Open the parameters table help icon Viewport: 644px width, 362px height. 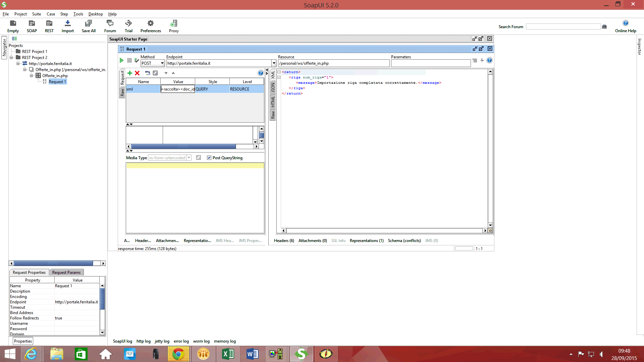click(x=261, y=73)
